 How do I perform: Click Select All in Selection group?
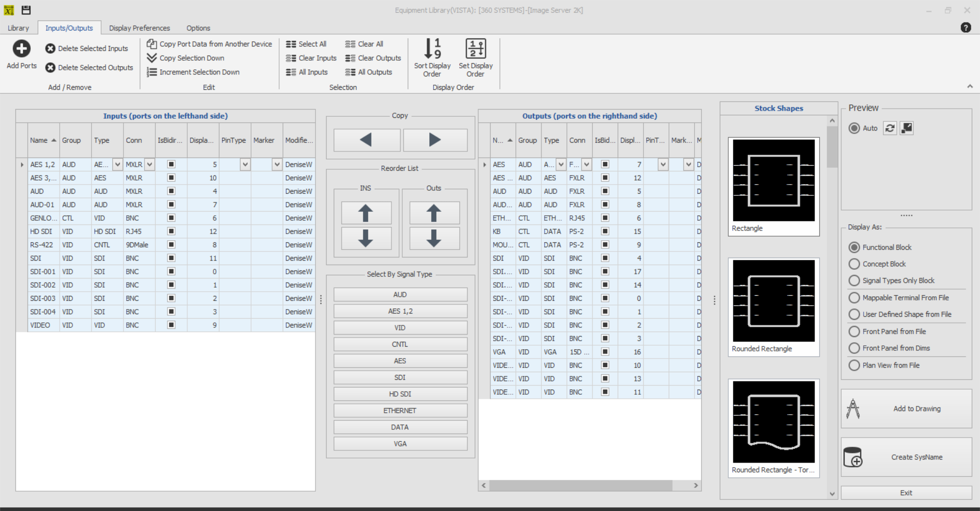point(306,44)
